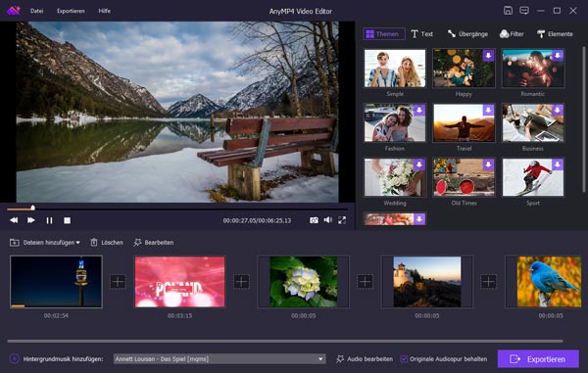Download the Happy theme

click(488, 56)
